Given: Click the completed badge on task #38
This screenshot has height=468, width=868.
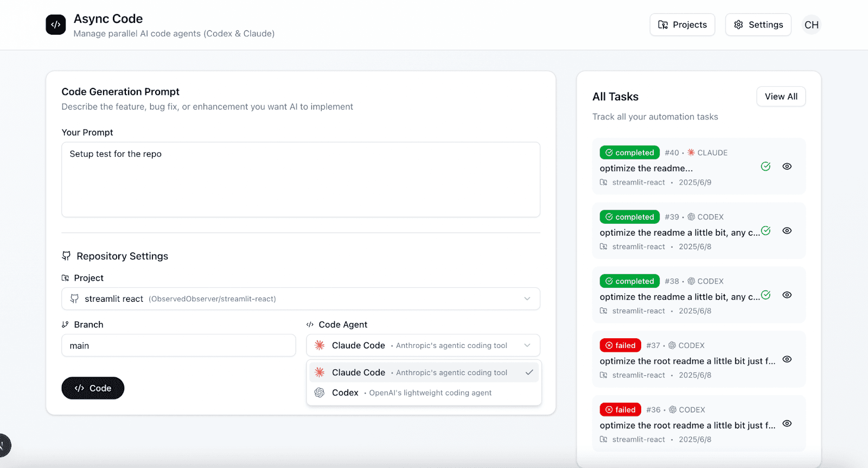Looking at the screenshot, I should [x=629, y=281].
